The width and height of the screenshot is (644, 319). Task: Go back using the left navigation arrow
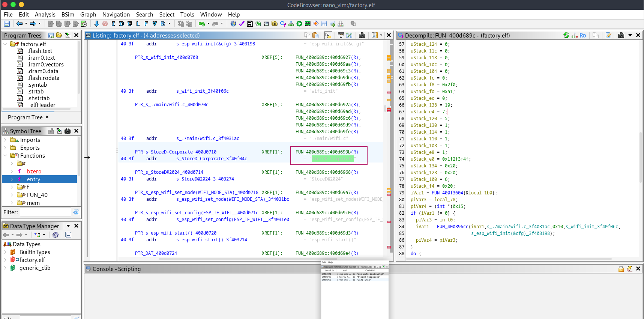click(x=19, y=24)
